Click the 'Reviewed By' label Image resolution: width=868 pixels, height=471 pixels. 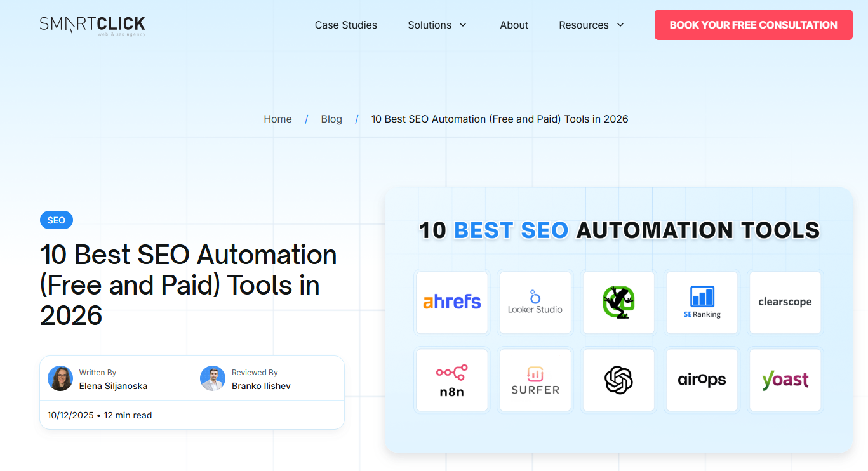pyautogui.click(x=255, y=373)
